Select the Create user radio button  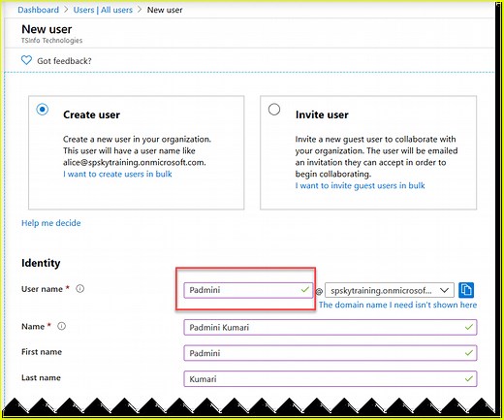pyautogui.click(x=43, y=110)
